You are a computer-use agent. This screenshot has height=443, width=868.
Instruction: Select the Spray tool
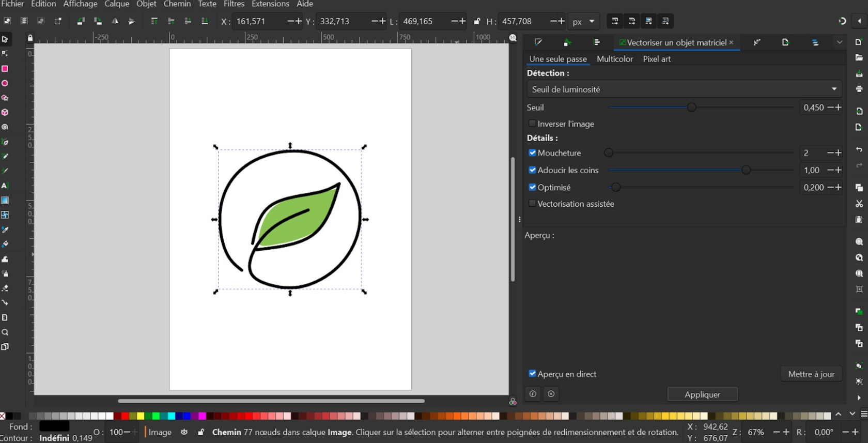tap(5, 273)
